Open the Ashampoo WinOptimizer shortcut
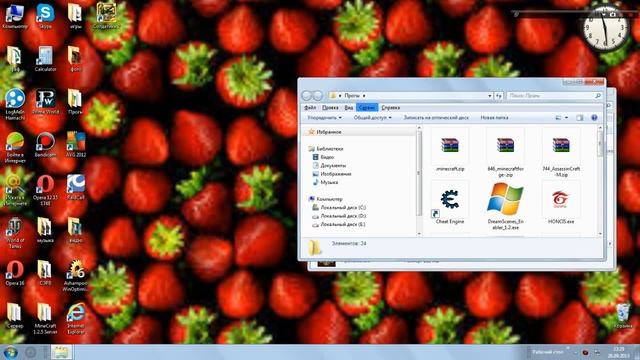The height and width of the screenshot is (360, 640). click(x=76, y=276)
